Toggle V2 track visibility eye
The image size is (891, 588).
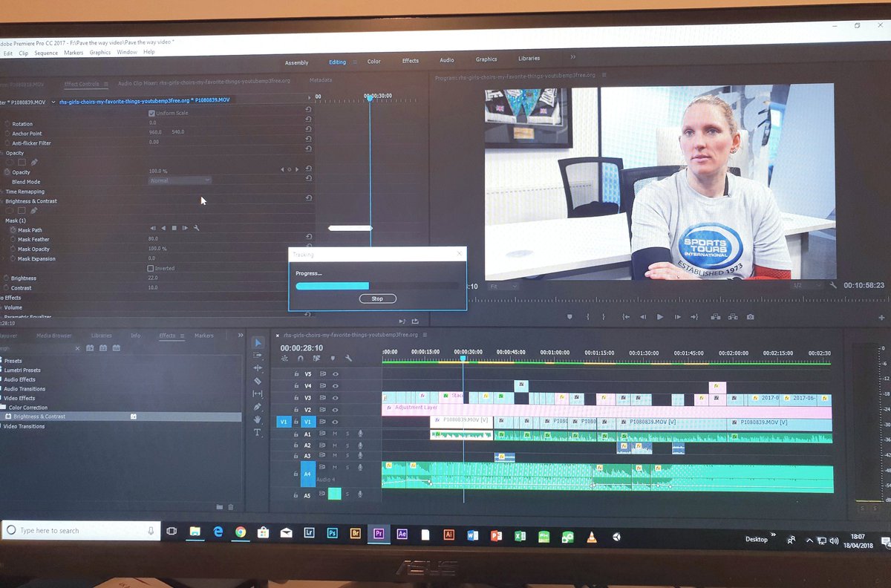point(336,410)
